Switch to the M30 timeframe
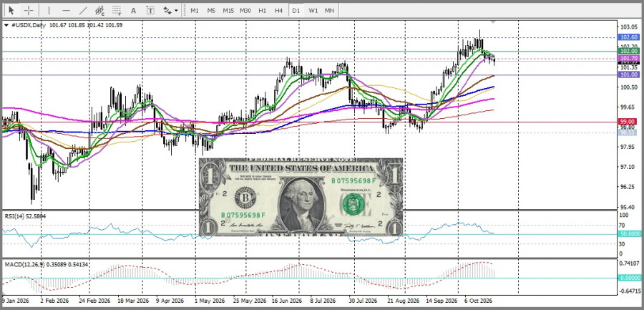Viewport: 644px width, 310px height. click(245, 11)
